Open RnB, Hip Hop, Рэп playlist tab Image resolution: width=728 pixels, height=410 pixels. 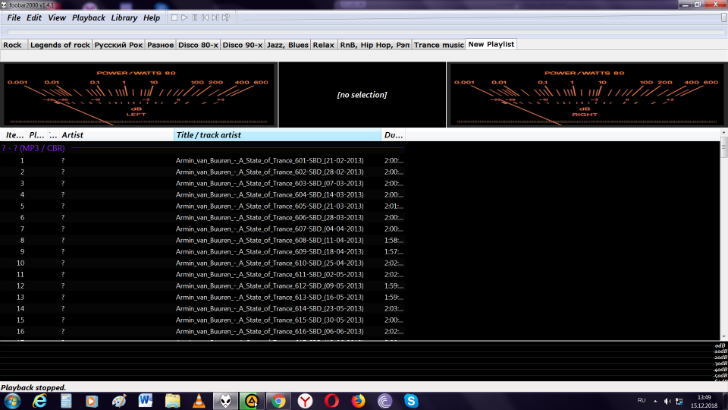click(x=375, y=45)
